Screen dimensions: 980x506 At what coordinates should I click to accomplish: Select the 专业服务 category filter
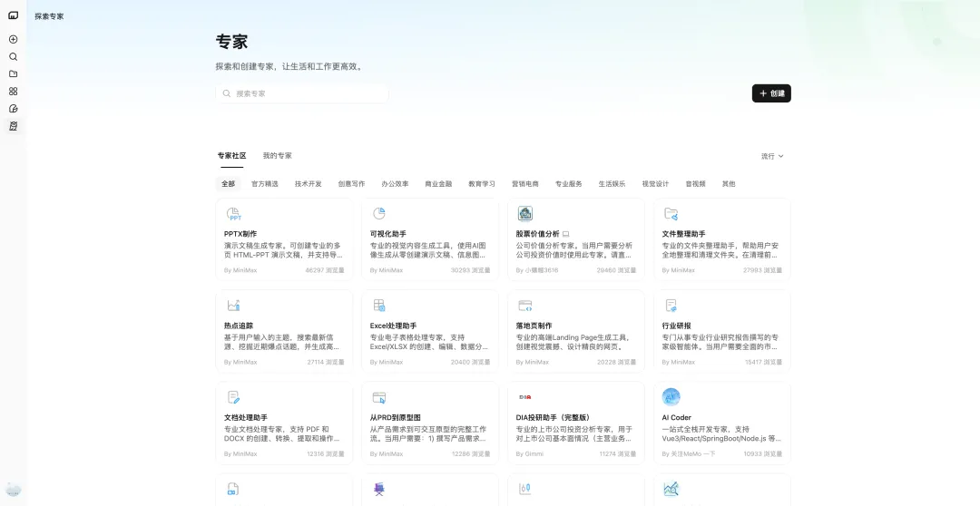click(x=569, y=184)
